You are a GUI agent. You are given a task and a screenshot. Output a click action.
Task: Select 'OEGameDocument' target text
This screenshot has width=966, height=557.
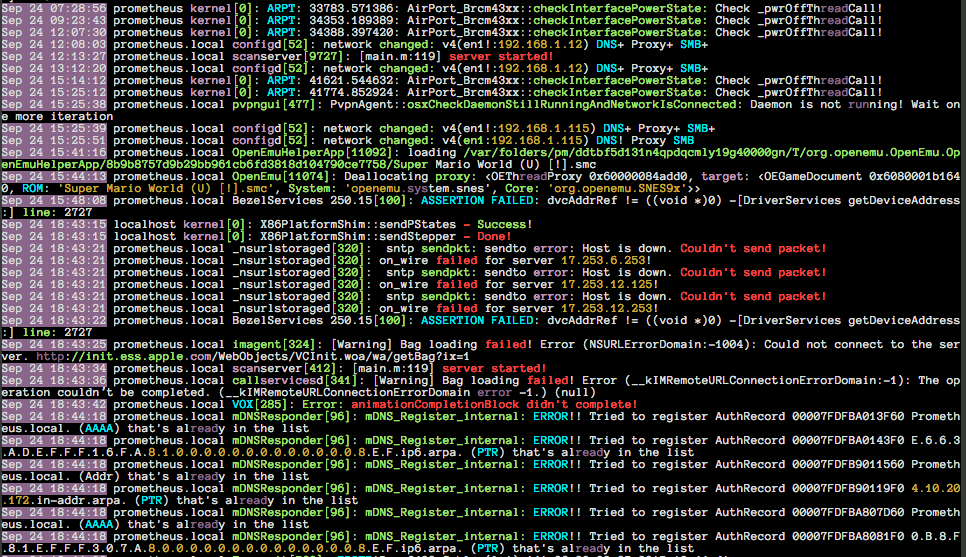point(813,177)
